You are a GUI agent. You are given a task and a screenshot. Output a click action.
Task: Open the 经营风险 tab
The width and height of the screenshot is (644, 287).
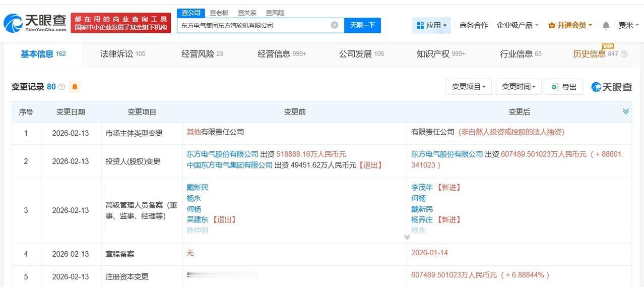pyautogui.click(x=202, y=54)
